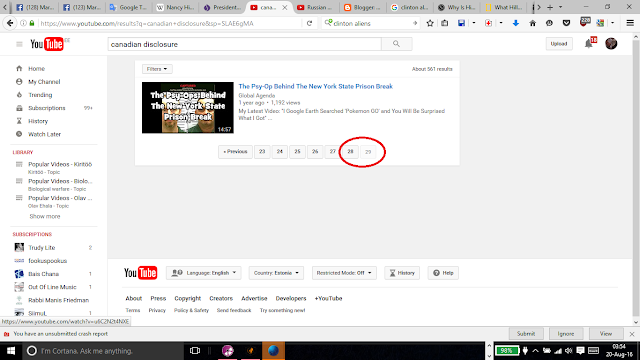The height and width of the screenshot is (360, 640).
Task: Open Firefox downloads arrow
Action: click(x=516, y=23)
